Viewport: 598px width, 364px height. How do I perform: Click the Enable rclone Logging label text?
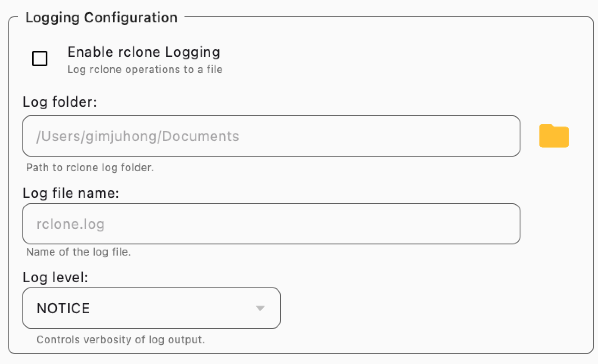point(144,52)
